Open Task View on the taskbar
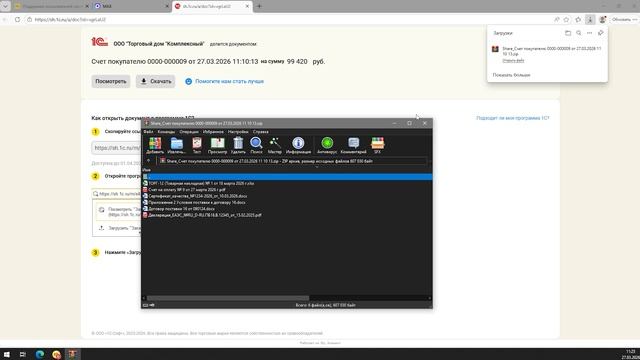640x360 pixels. (x=23, y=354)
